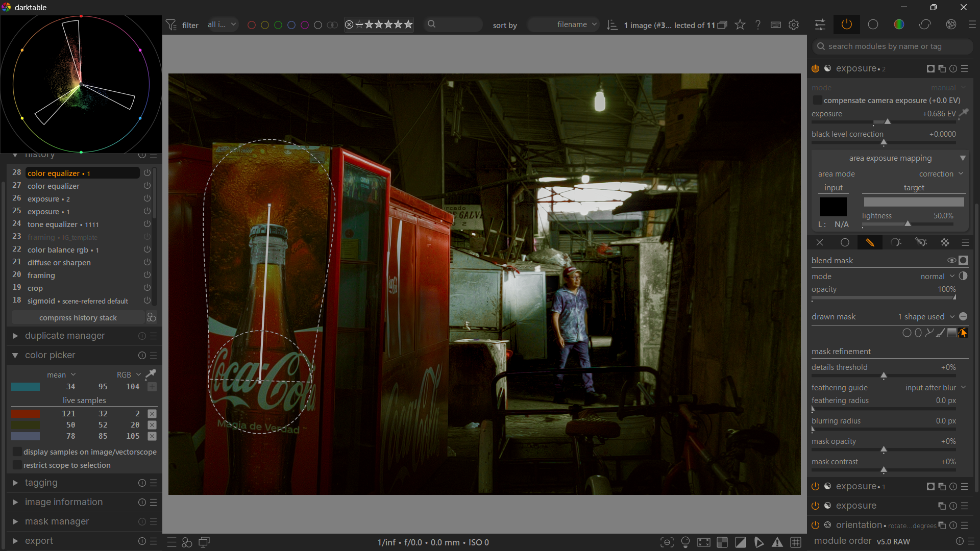Toggle gamut check warning icon
Image resolution: width=980 pixels, height=551 pixels.
click(x=777, y=542)
